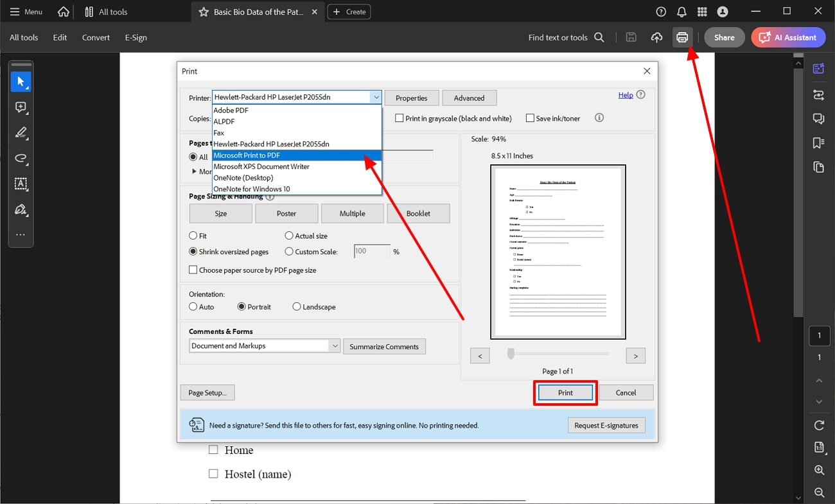The height and width of the screenshot is (504, 835).
Task: Click the Request E-signatures button
Action: click(x=606, y=425)
